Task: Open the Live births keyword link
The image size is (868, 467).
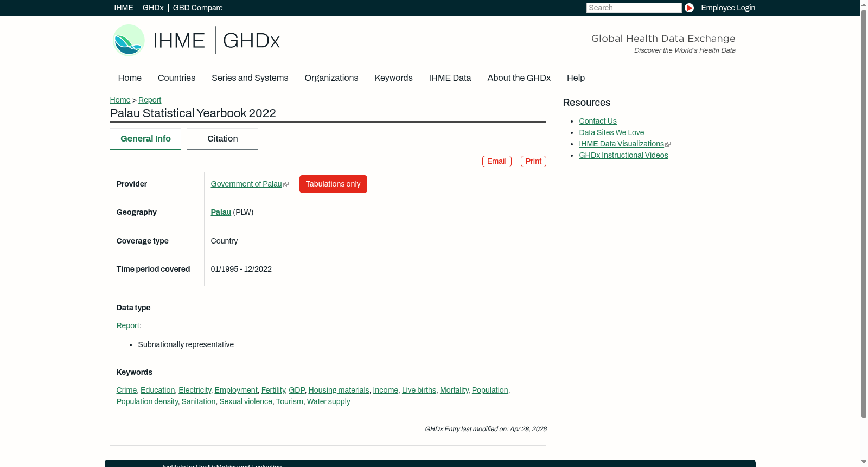Action: tap(419, 391)
